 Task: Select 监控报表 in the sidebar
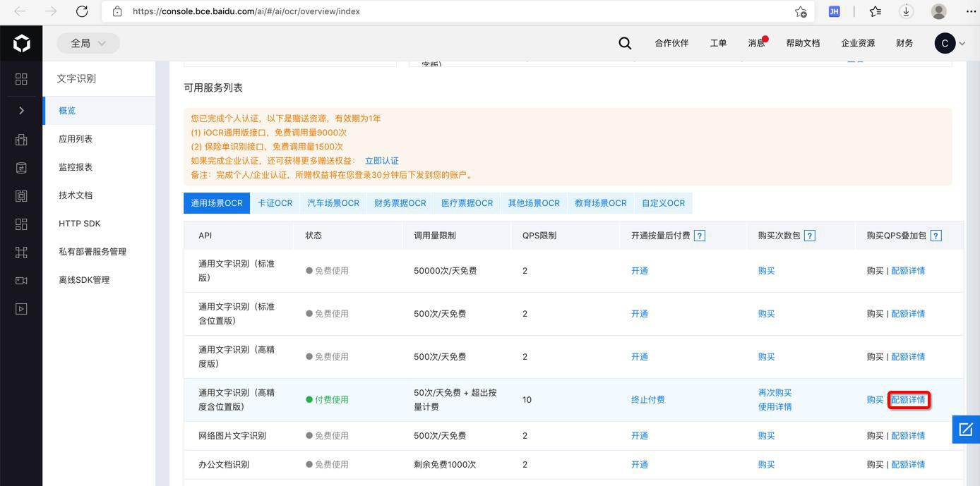(99, 167)
